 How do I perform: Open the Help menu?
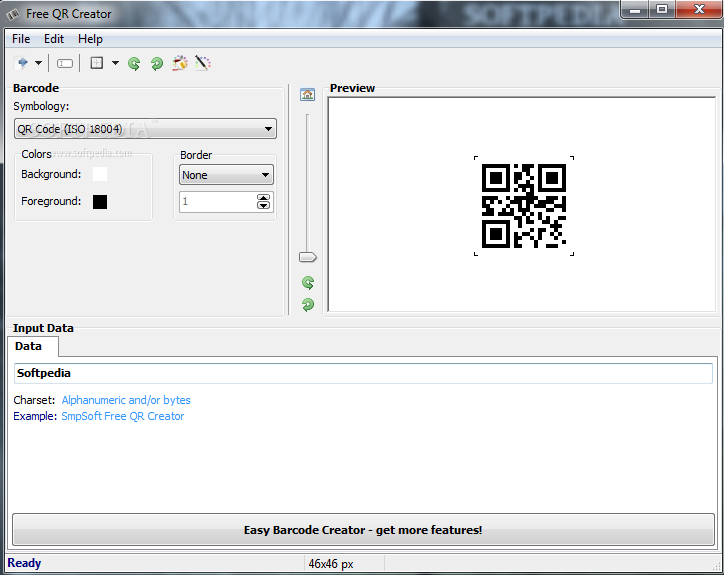click(90, 39)
